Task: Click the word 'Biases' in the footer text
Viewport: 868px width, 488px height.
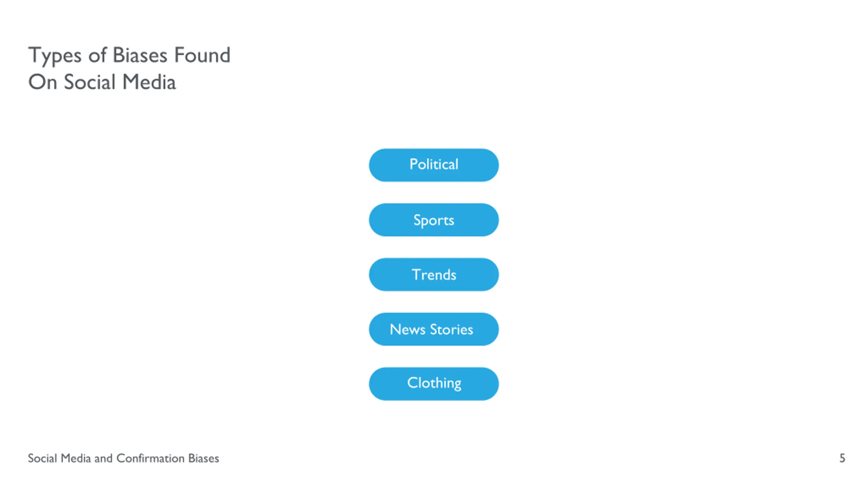Action: pos(204,458)
